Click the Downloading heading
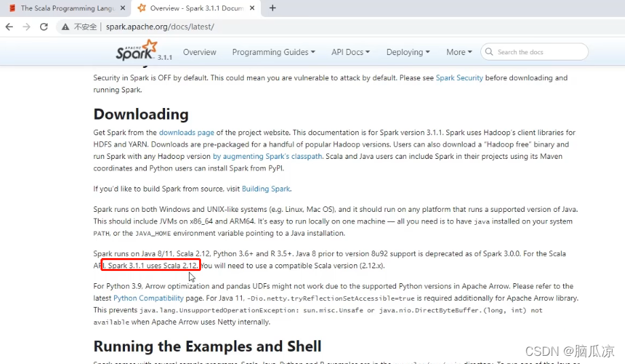This screenshot has height=364, width=625. point(141,114)
